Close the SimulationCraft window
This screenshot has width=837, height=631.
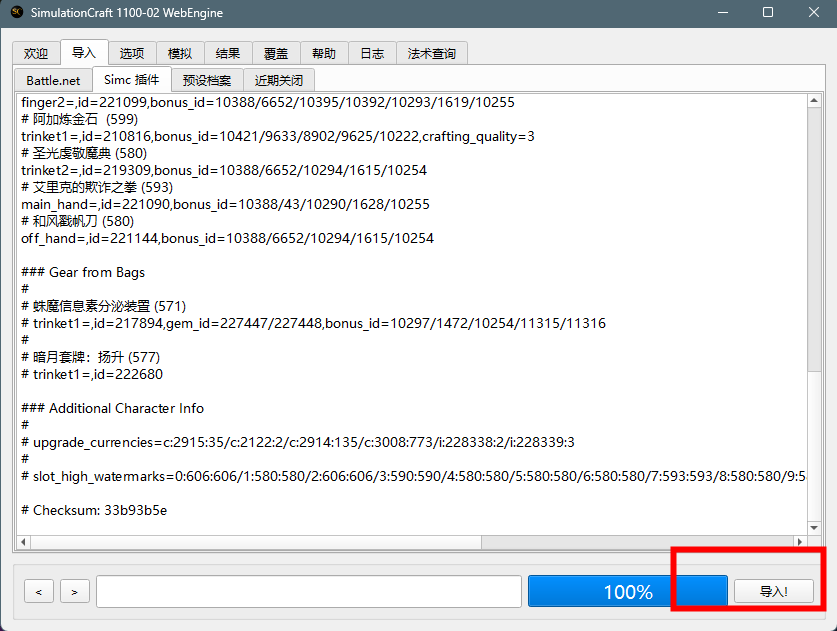click(x=814, y=12)
